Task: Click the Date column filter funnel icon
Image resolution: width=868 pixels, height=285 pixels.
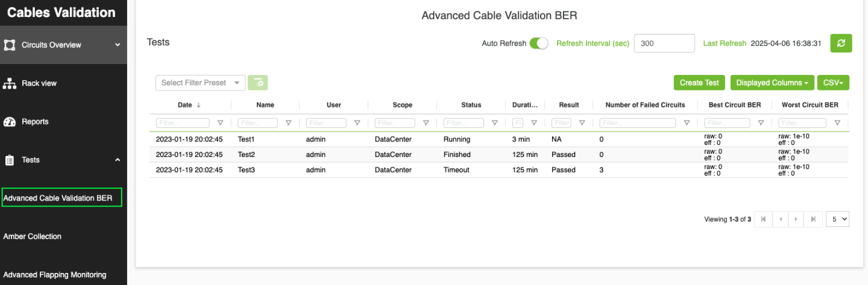Action: pos(220,123)
